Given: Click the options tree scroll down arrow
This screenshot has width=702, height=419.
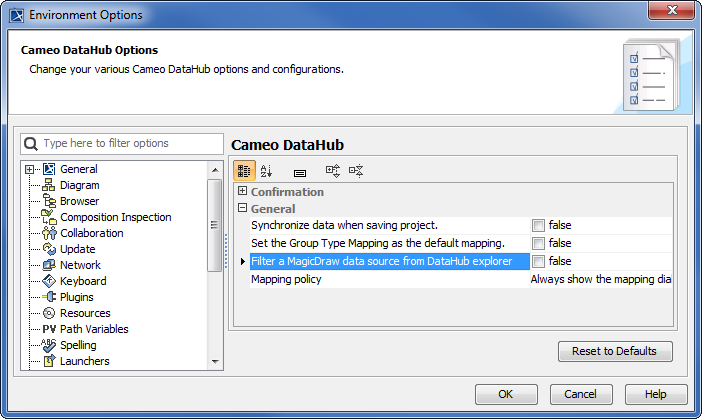Looking at the screenshot, I should coord(214,361).
